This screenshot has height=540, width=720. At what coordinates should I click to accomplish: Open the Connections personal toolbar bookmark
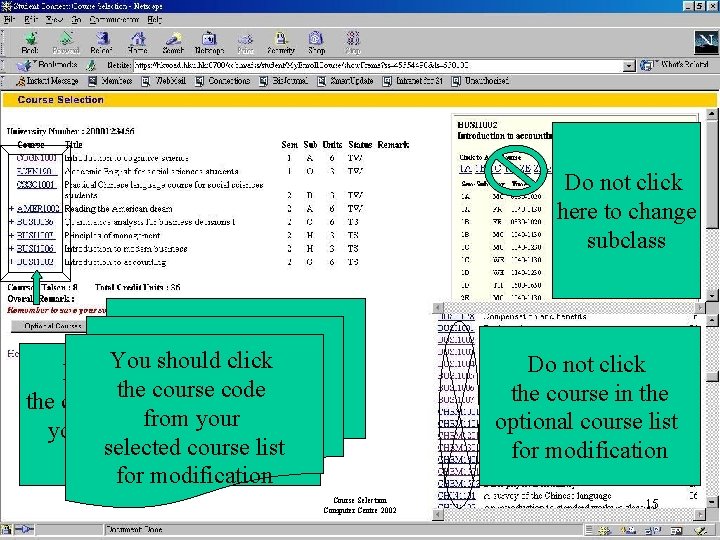pos(222,81)
